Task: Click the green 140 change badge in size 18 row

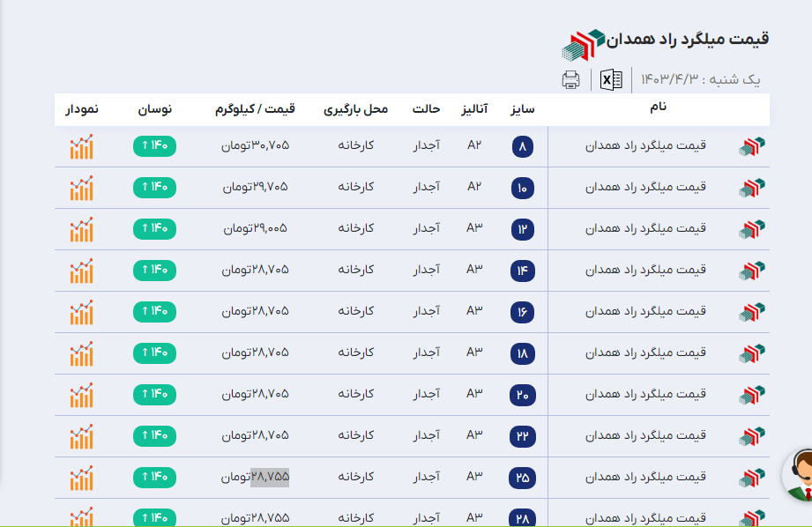Action: pyautogui.click(x=154, y=353)
